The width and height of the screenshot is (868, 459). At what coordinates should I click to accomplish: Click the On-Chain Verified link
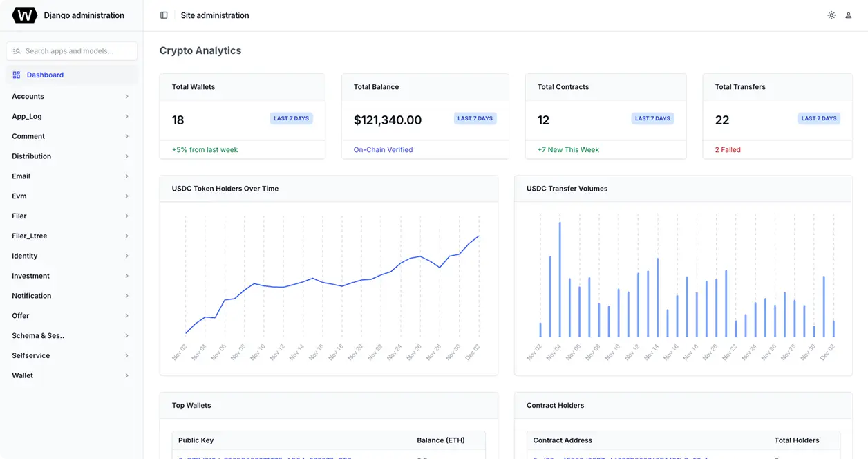[383, 150]
